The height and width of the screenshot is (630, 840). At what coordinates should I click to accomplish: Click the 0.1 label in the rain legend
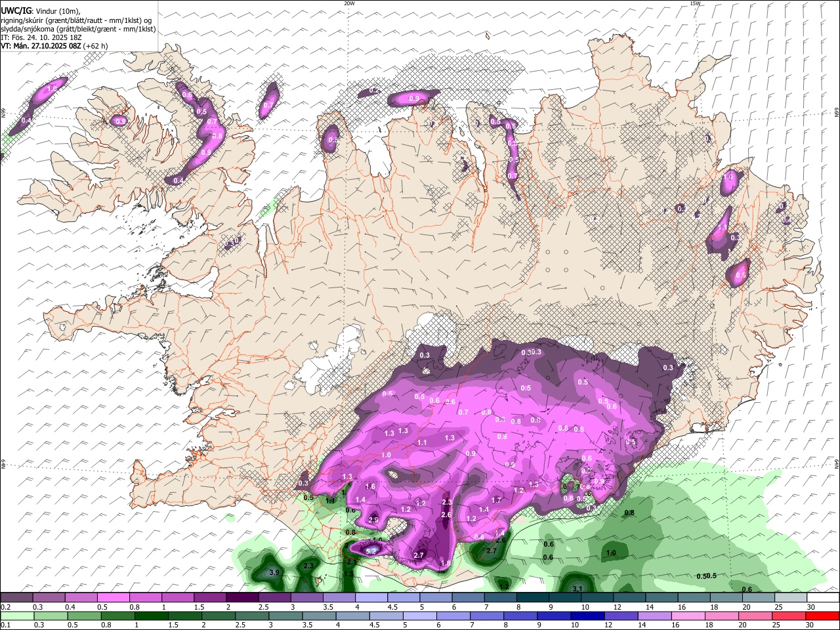click(x=5, y=625)
